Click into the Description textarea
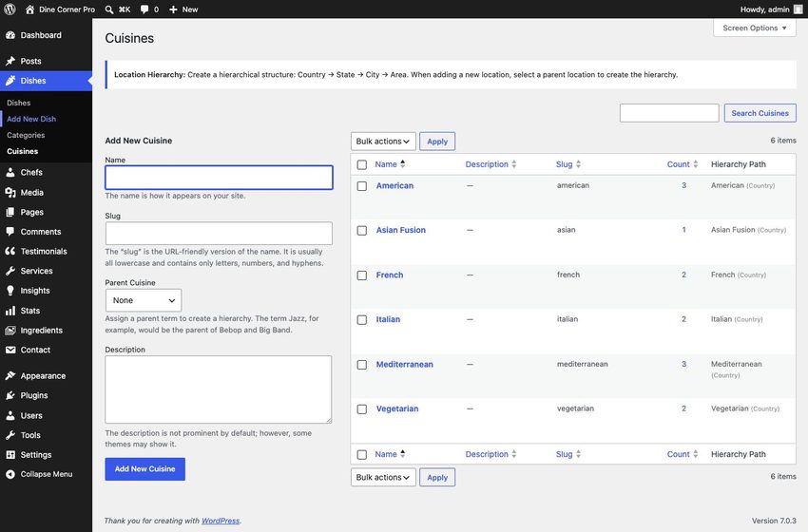Image resolution: width=808 pixels, height=532 pixels. click(219, 389)
